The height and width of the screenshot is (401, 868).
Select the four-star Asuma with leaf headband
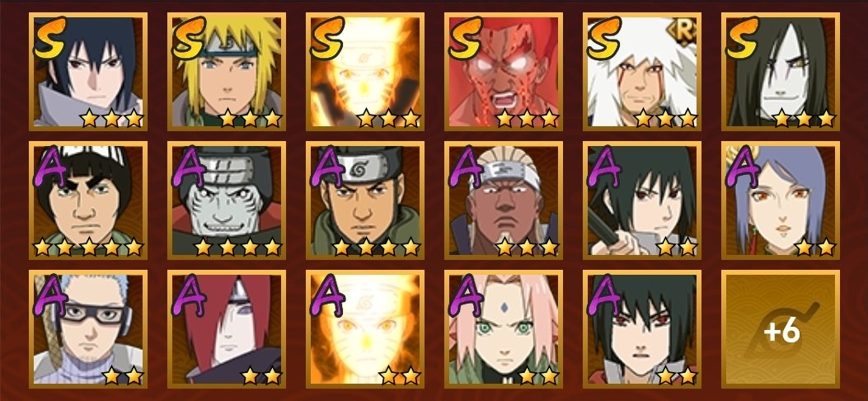click(365, 200)
